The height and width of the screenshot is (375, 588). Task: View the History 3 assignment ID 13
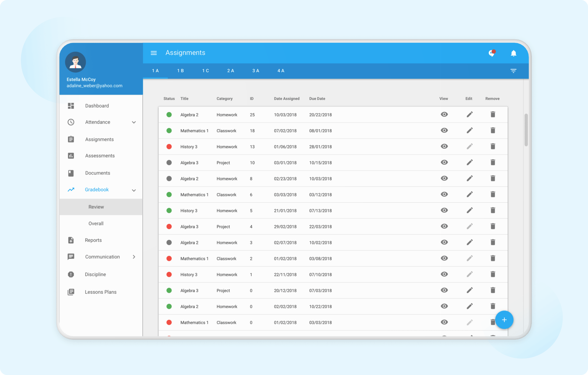(444, 147)
